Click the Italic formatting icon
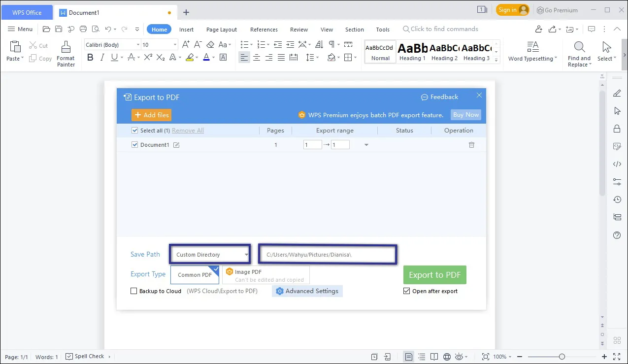This screenshot has width=628, height=364. click(102, 58)
